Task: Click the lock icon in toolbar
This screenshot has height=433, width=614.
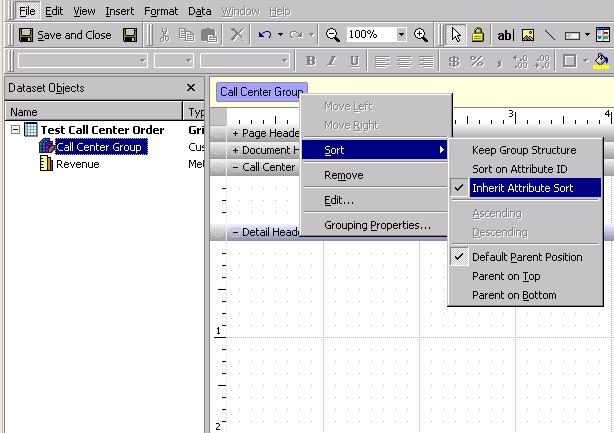Action: [478, 35]
